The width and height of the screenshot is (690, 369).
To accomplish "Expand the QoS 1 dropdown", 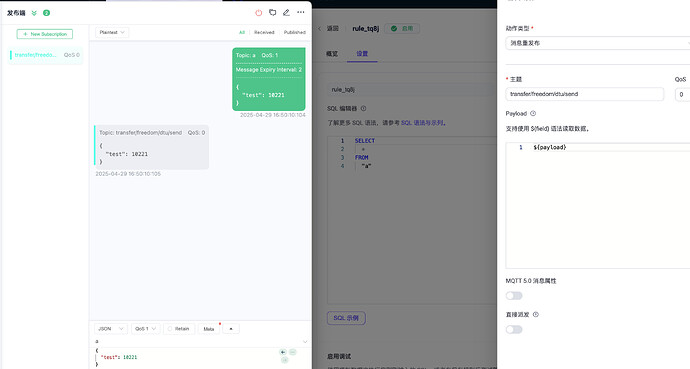I will coord(145,329).
